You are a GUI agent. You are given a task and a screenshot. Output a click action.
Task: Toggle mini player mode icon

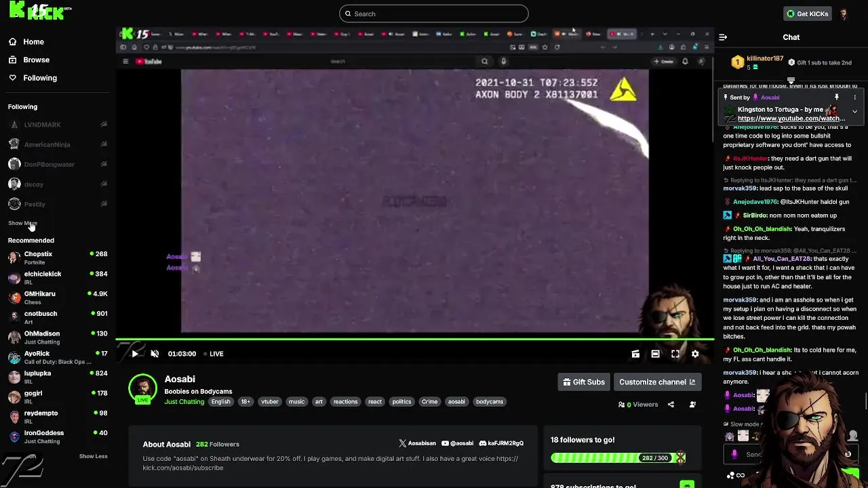point(635,354)
